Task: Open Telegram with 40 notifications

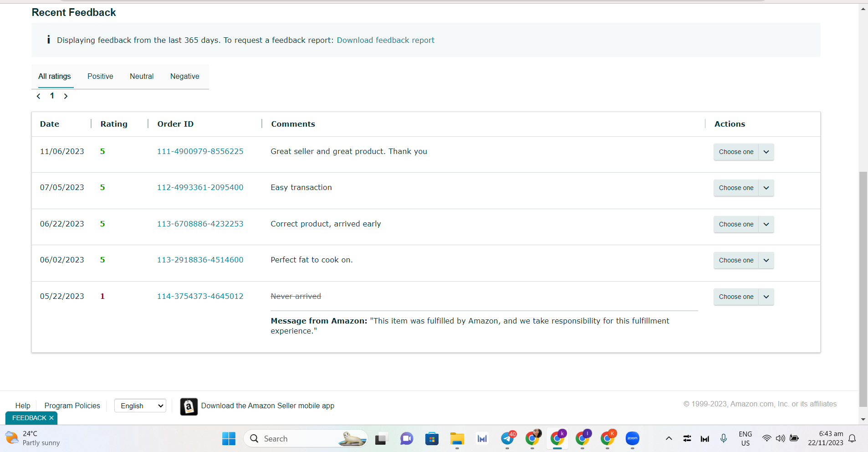Action: [x=508, y=439]
